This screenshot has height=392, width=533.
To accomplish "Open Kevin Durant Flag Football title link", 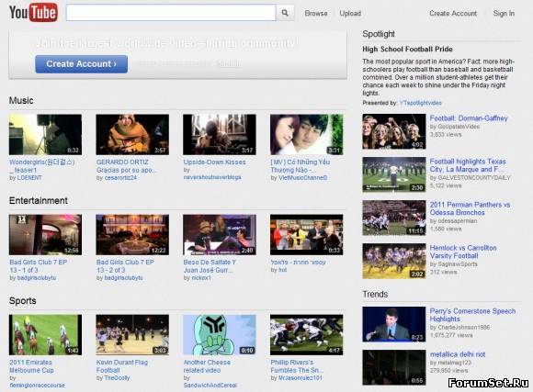I will [x=122, y=366].
